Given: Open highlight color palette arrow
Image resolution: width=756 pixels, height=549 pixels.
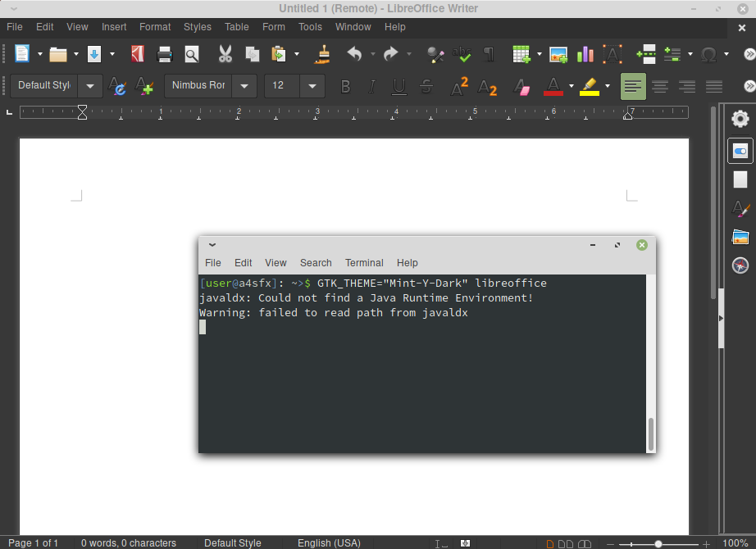Looking at the screenshot, I should click(x=608, y=86).
